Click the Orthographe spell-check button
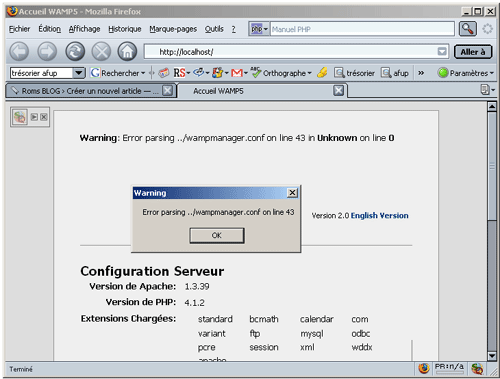The image size is (500, 379). point(281,73)
